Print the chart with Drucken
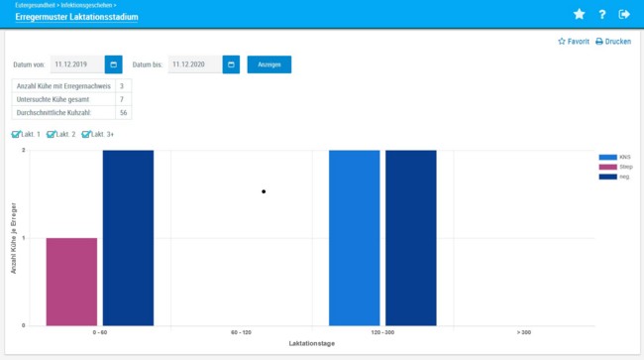The image size is (644, 360). 613,41
